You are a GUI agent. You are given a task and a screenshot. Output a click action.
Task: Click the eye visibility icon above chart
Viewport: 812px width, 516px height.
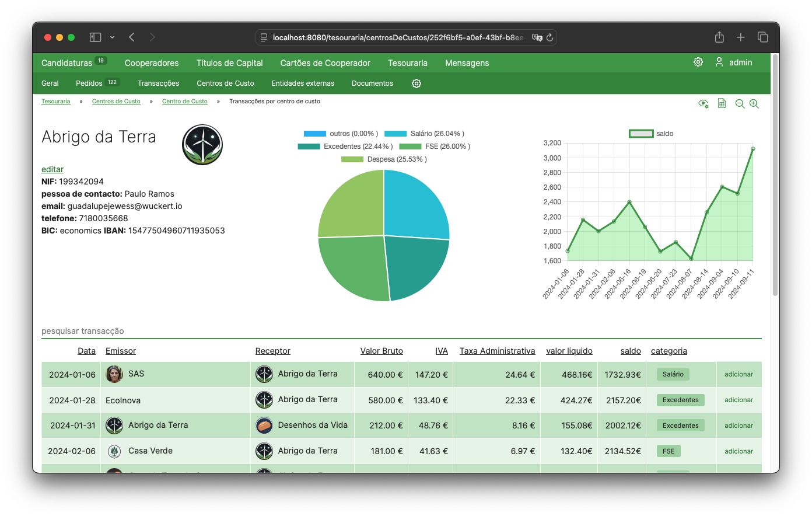tap(703, 104)
